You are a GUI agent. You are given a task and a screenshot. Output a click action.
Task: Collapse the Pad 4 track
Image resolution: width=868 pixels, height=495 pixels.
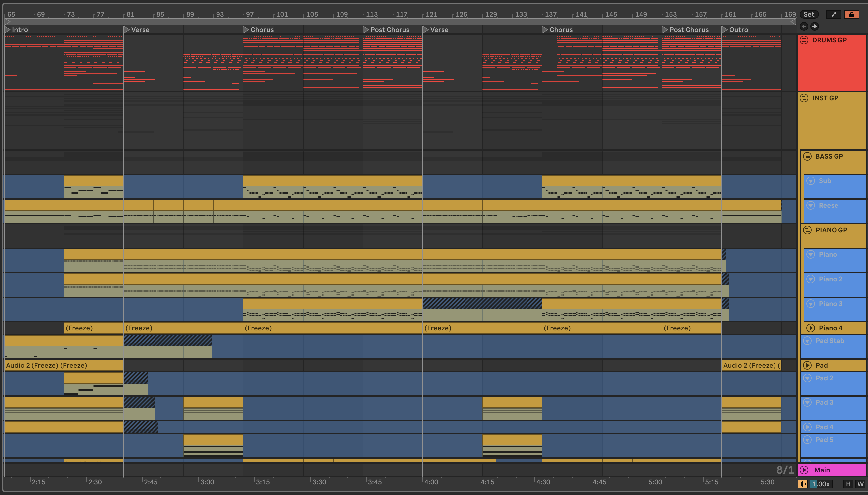pyautogui.click(x=807, y=427)
